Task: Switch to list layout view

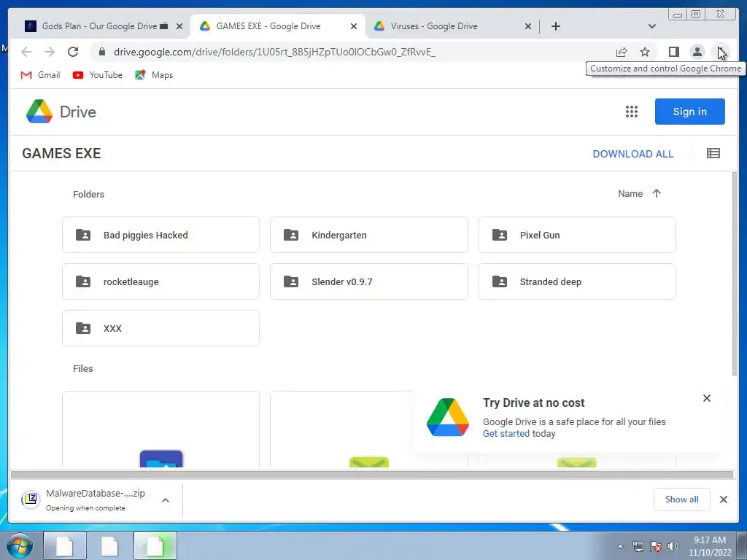Action: [x=713, y=153]
